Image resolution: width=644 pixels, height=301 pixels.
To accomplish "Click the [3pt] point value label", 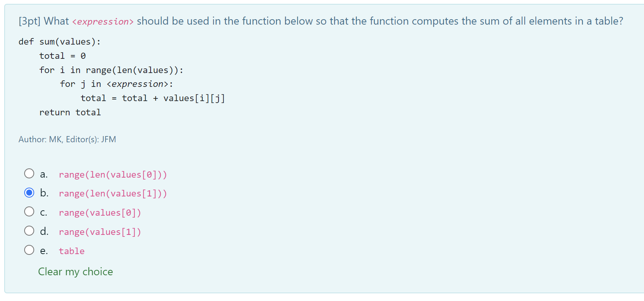I will click(x=26, y=21).
